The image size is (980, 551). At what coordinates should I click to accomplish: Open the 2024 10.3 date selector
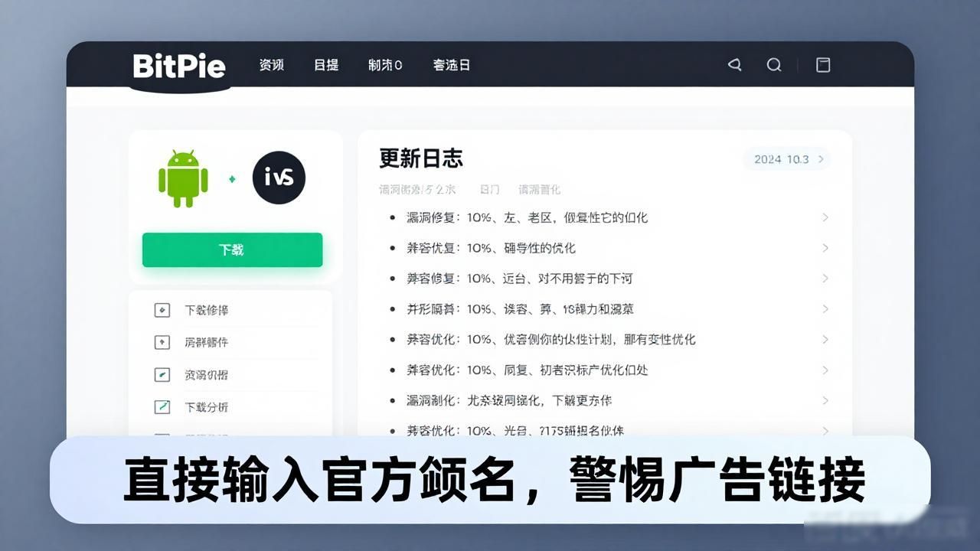tap(787, 159)
